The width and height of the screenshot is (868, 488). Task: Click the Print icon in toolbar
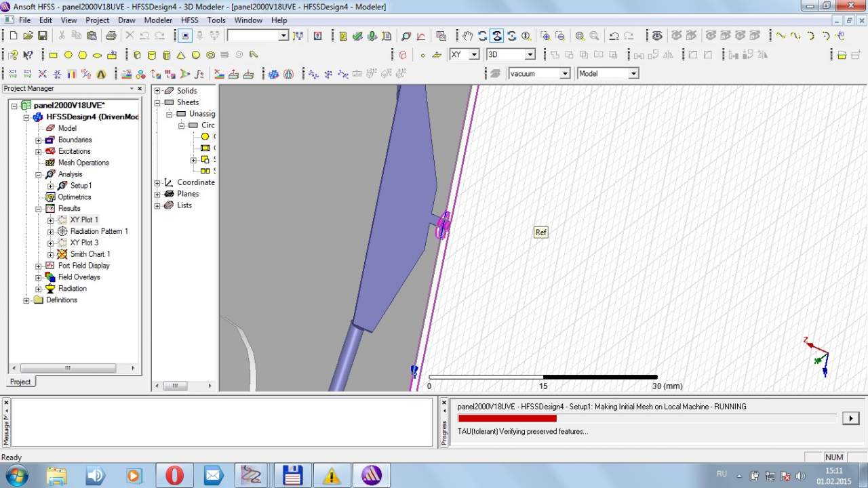pos(111,36)
